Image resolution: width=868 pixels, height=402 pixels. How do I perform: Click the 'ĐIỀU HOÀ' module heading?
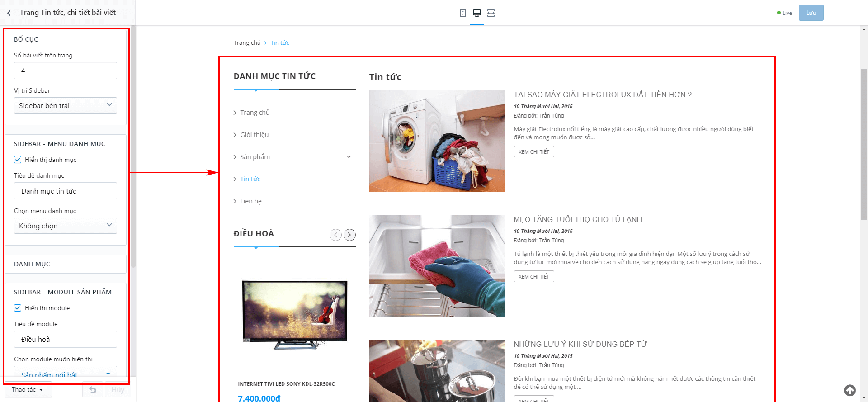tap(254, 234)
